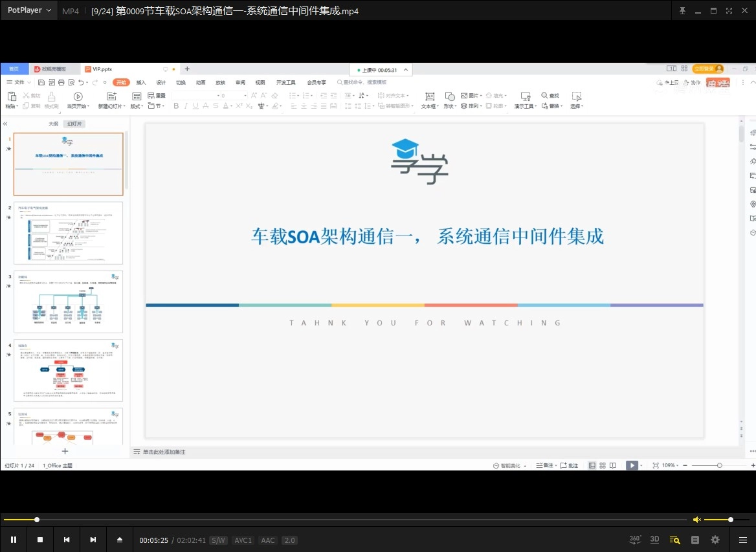Viewport: 756px width, 552px height.
Task: Toggle italic formatting
Action: coord(186,105)
